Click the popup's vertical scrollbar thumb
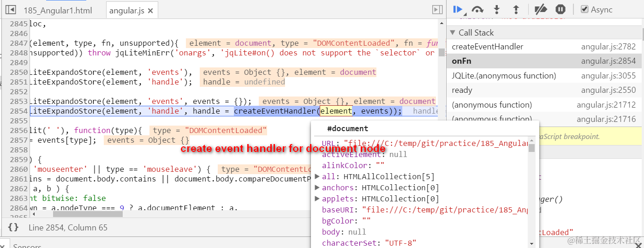 pos(532,148)
